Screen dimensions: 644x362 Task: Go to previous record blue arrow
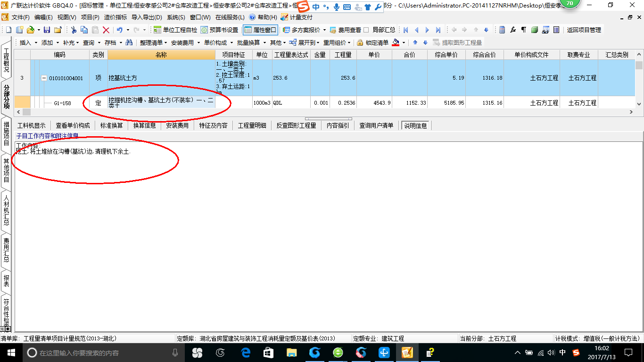tap(417, 30)
